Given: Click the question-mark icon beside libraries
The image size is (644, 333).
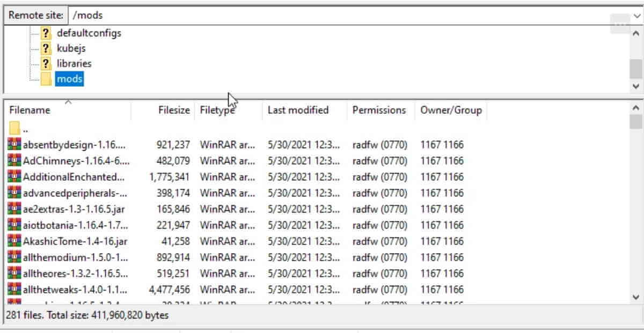Looking at the screenshot, I should coord(47,63).
